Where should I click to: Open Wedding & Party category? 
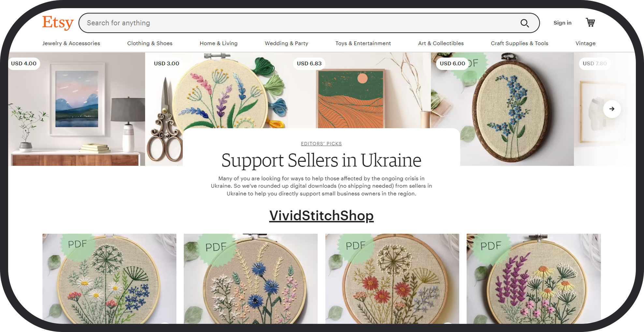pos(286,43)
